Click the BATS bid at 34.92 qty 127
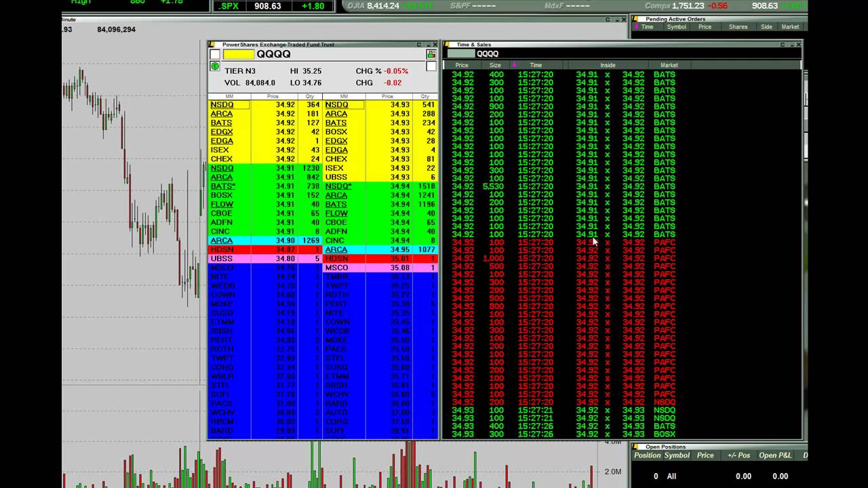868x488 pixels. click(x=265, y=123)
